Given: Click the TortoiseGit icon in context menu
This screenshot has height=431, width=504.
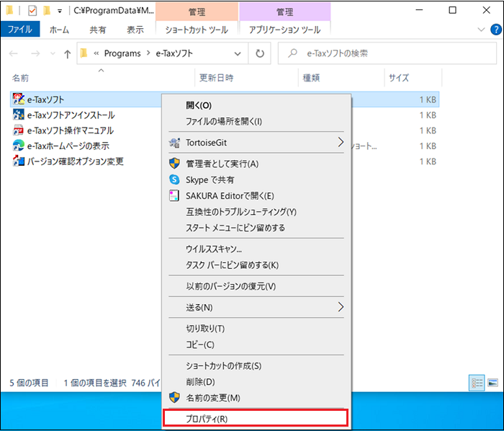Looking at the screenshot, I should click(174, 143).
